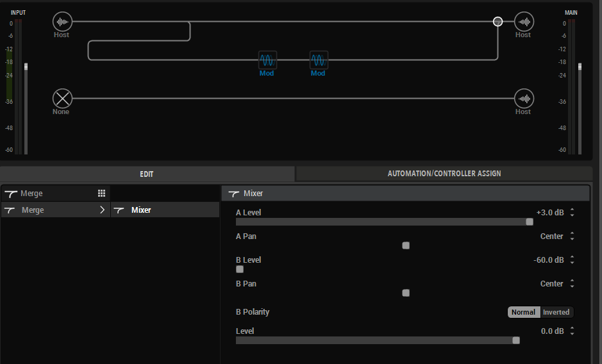Viewport: 602px width, 364px height.
Task: Click the top-right Host output block
Action: (x=524, y=22)
